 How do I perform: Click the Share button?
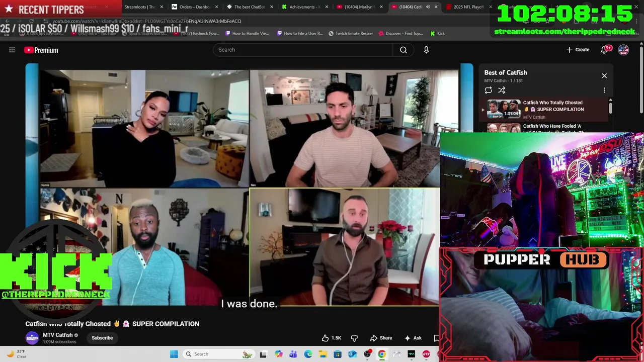tap(381, 338)
